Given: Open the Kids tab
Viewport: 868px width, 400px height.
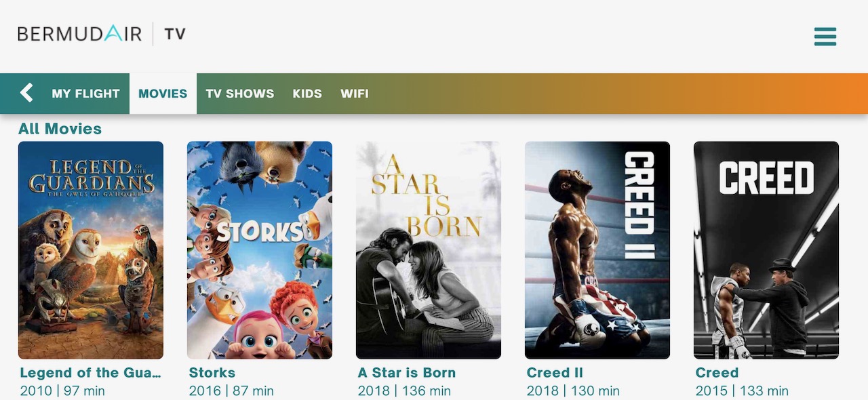Looking at the screenshot, I should [307, 94].
